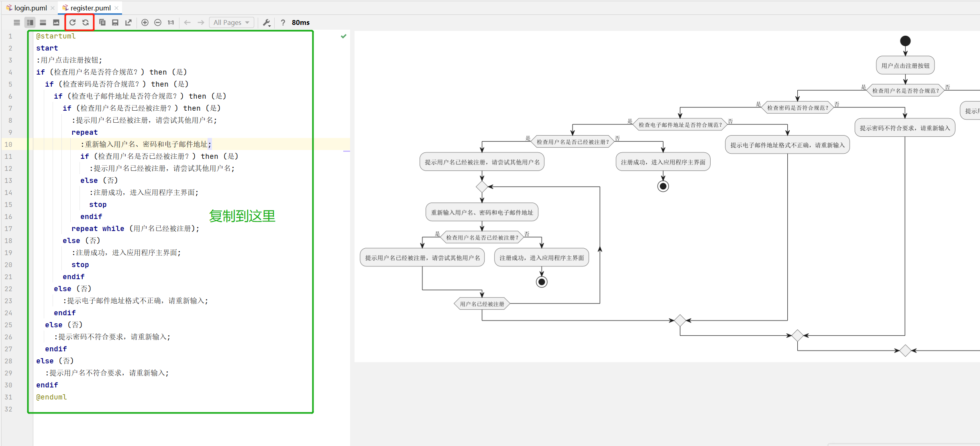Show editor and preview split view

[30, 22]
